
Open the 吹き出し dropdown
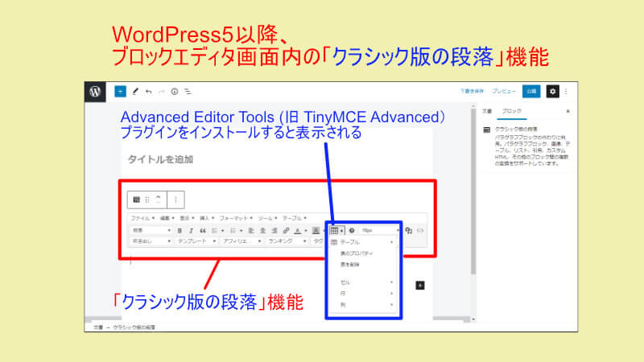151,241
